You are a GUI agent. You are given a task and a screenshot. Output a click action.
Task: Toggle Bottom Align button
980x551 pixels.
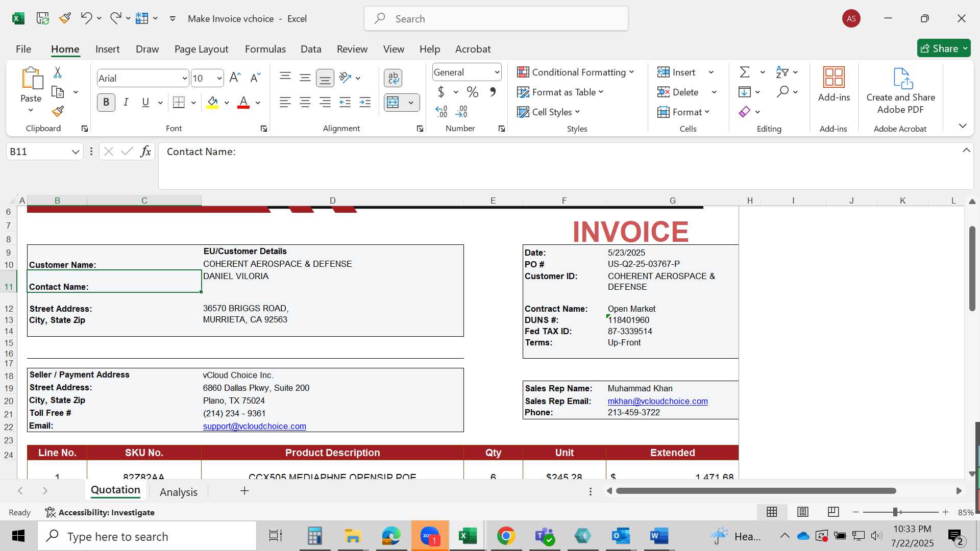pyautogui.click(x=325, y=78)
